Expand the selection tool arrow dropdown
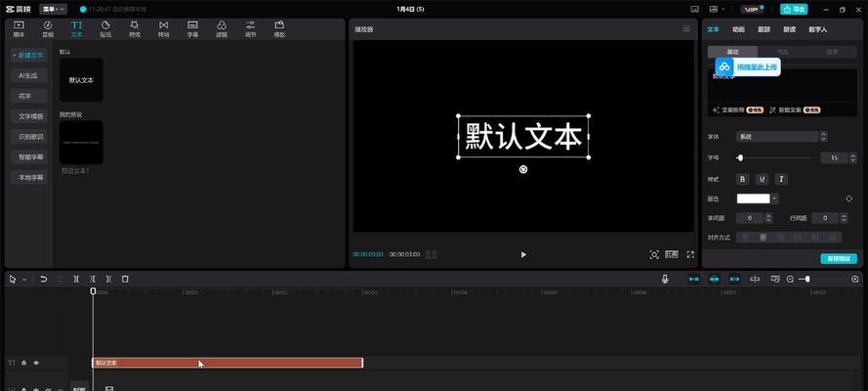868x391 pixels. [23, 280]
